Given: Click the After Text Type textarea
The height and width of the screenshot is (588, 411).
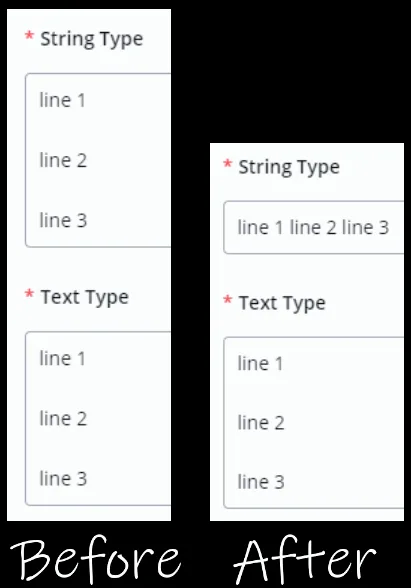Looking at the screenshot, I should (x=314, y=423).
